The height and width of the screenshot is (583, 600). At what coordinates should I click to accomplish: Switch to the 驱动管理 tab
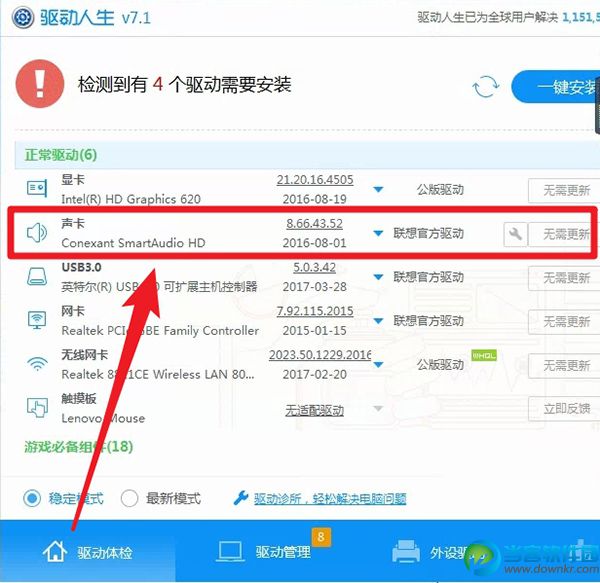[x=264, y=551]
